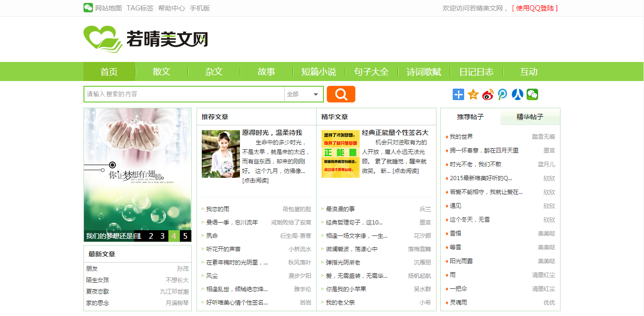Screen dimensions: 644x316
Task: Share via the Tencent Weibo icon
Action: pos(503,94)
